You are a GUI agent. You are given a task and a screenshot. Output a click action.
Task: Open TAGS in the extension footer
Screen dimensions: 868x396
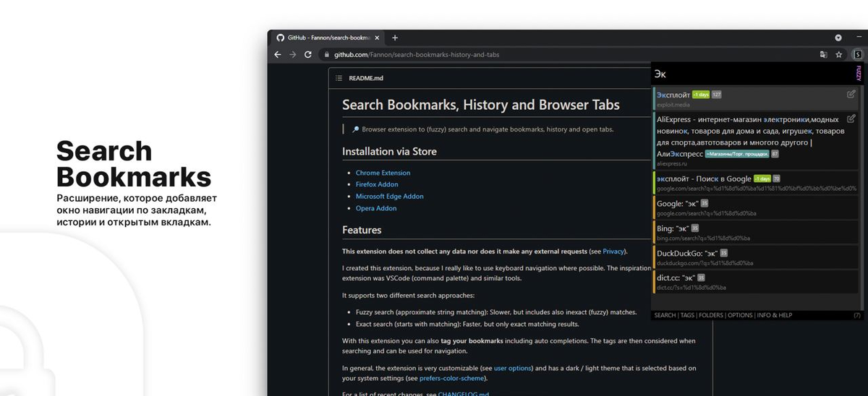click(x=687, y=316)
